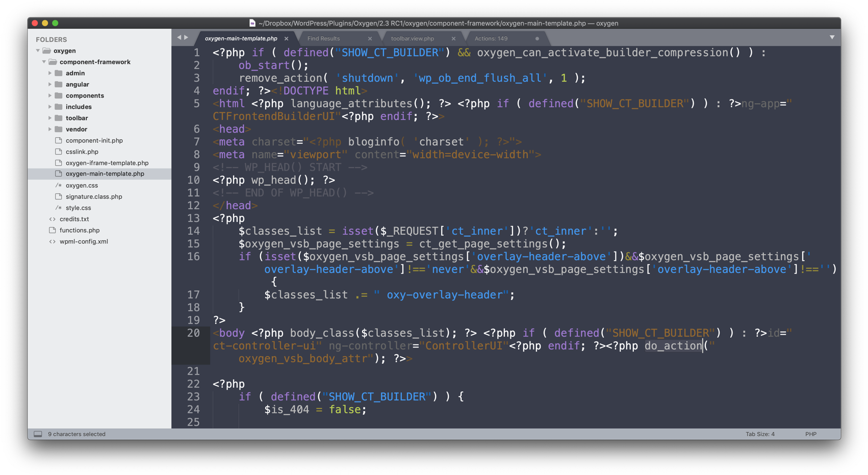Click unsaved dot on Actions: 149 tab

pos(537,39)
